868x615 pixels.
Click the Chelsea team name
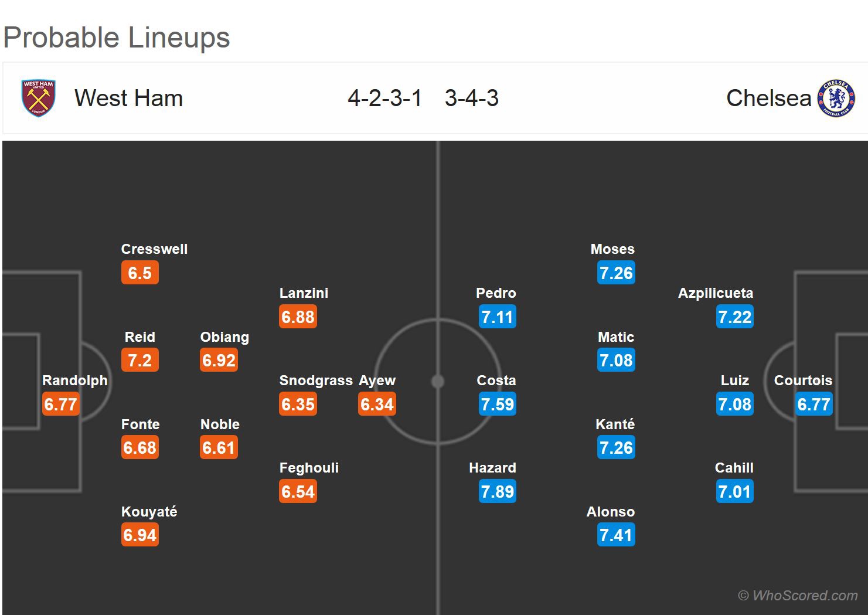pos(768,98)
